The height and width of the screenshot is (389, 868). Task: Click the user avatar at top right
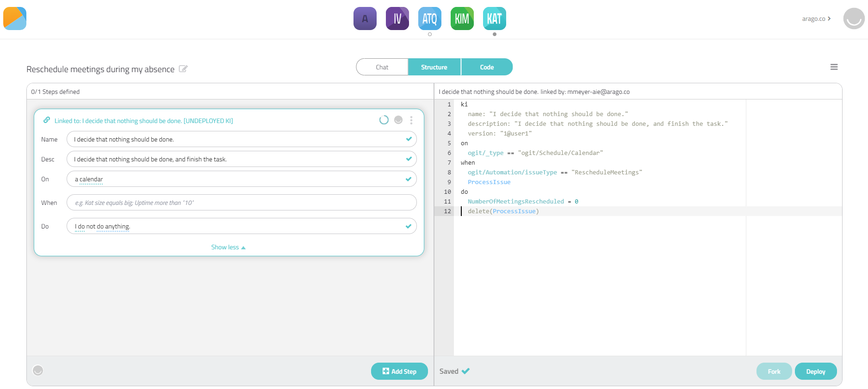point(854,19)
